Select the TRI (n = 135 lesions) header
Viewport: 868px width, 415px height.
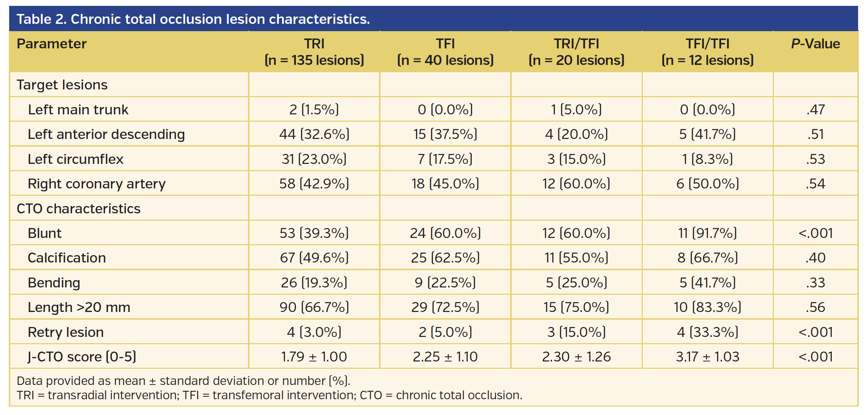point(314,52)
